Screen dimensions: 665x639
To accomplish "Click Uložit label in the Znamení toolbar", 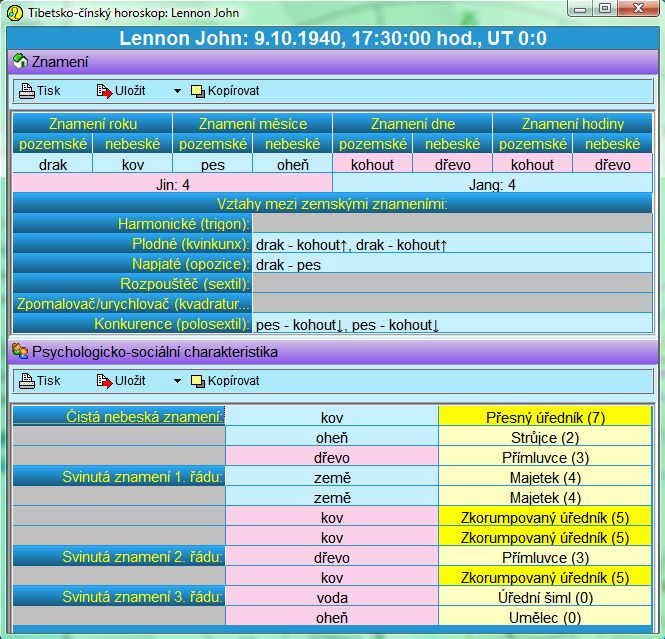I will pos(130,91).
